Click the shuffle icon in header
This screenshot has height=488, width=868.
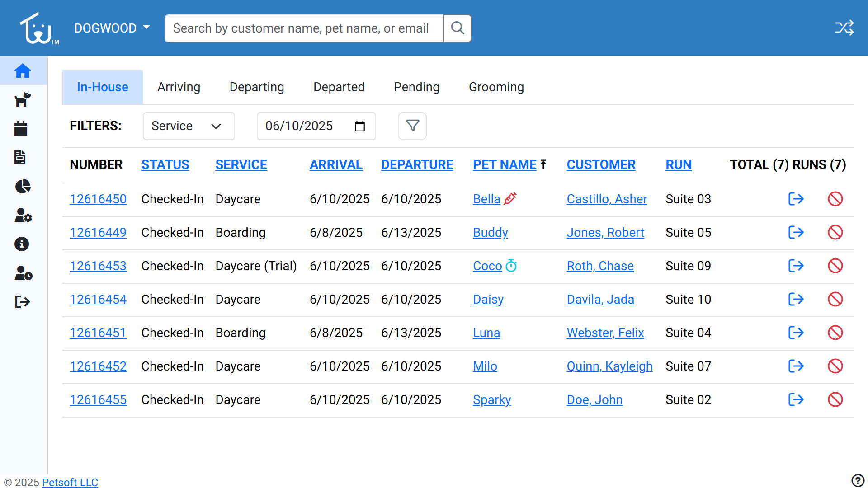tap(844, 28)
